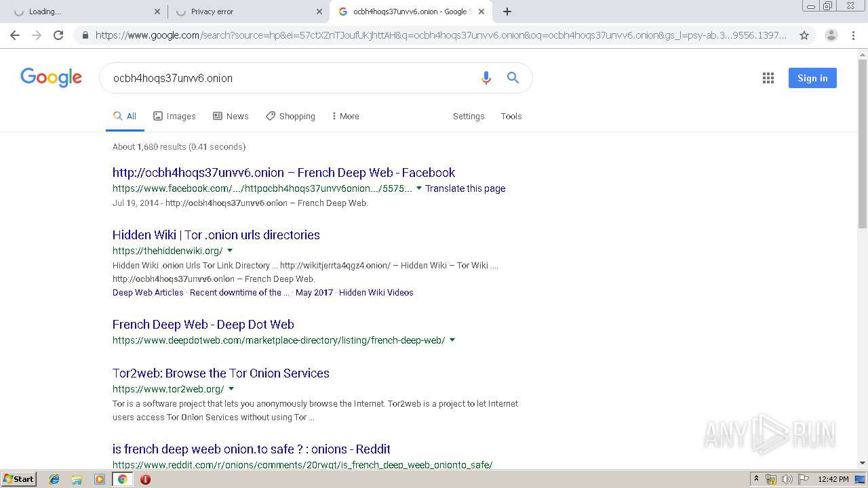The image size is (868, 488).
Task: Go to the Google logo homepage
Action: 52,77
